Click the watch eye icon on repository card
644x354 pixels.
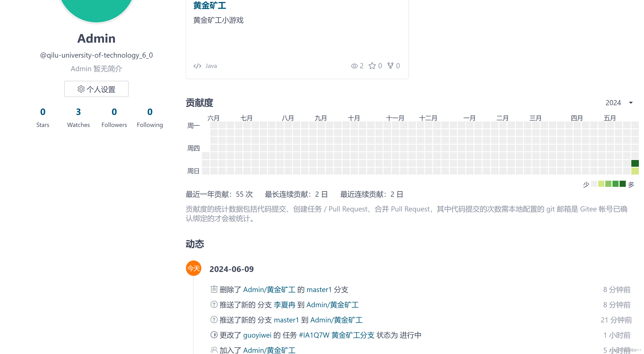click(354, 66)
